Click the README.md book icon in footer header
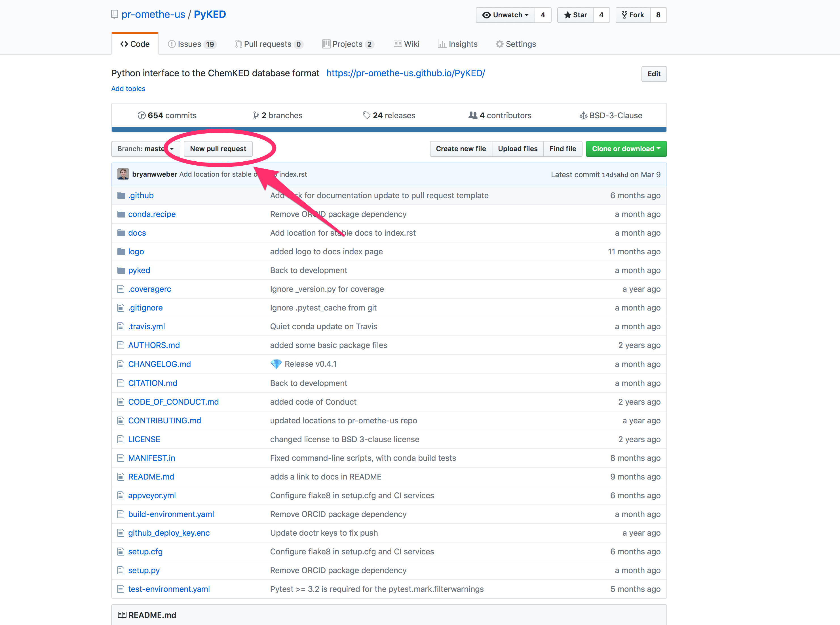 (x=122, y=615)
